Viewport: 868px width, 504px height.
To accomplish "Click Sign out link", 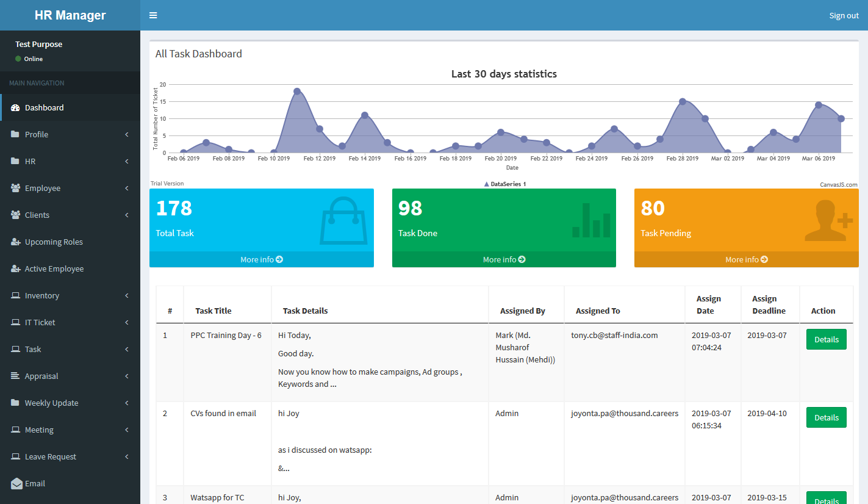I will [844, 15].
